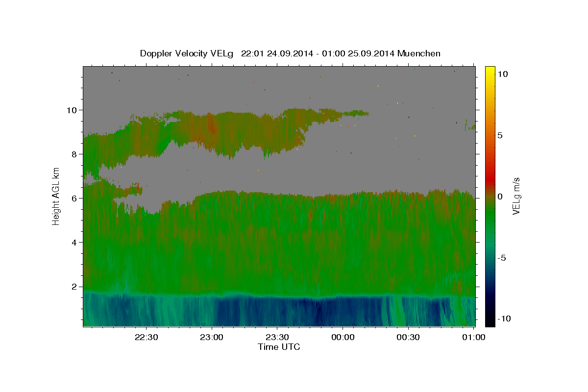Click the 'Time UTC' axis label

point(279,347)
